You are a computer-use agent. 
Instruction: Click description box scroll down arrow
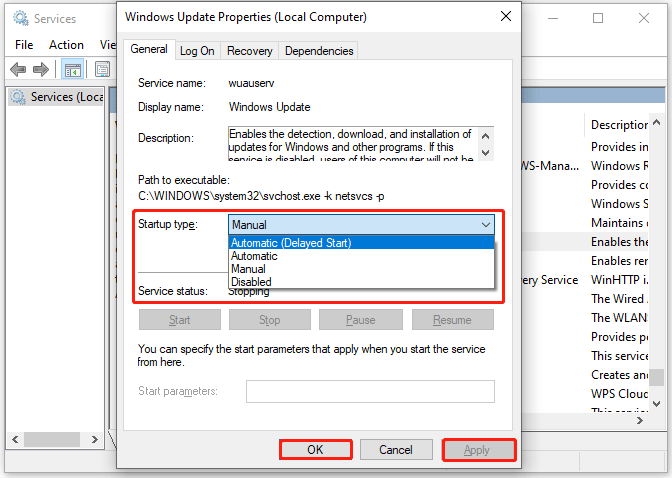[x=486, y=152]
